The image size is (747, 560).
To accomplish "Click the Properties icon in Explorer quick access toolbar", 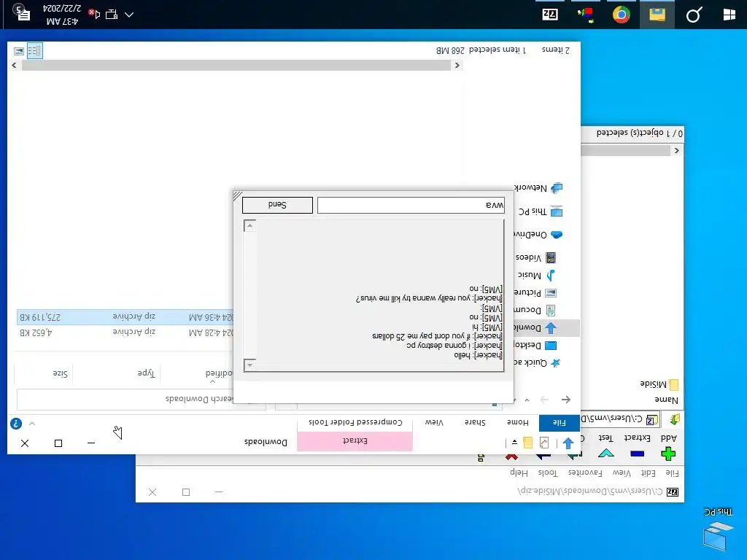I will (544, 443).
